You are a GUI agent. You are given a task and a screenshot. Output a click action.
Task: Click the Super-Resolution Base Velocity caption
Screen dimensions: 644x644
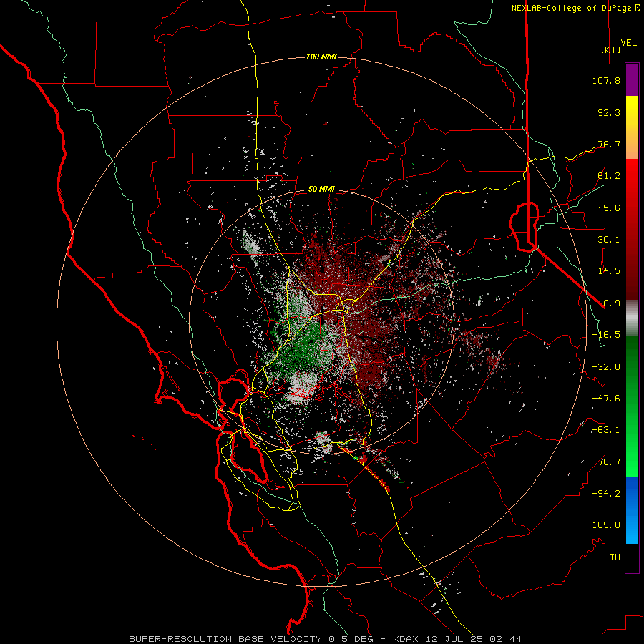pyautogui.click(x=326, y=639)
